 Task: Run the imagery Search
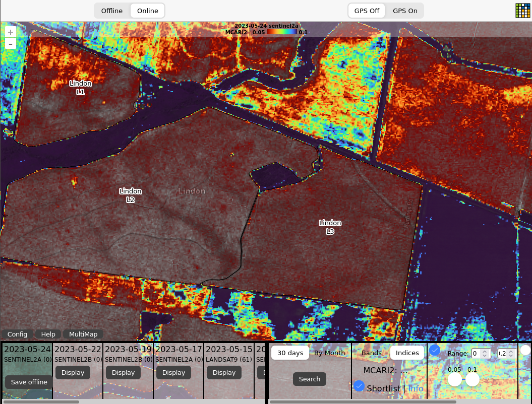pyautogui.click(x=310, y=379)
